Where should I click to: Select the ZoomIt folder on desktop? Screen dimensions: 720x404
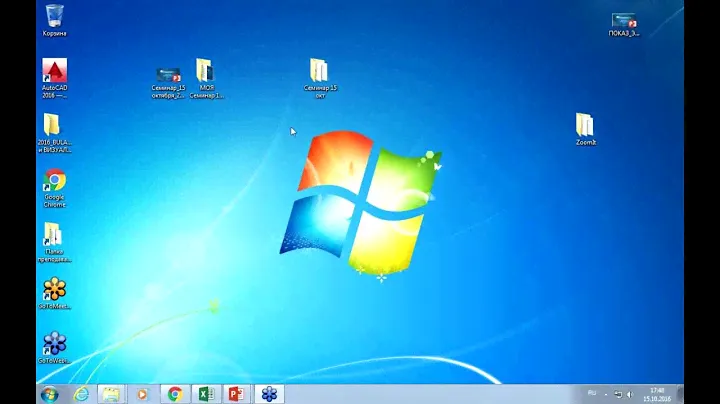pyautogui.click(x=585, y=126)
